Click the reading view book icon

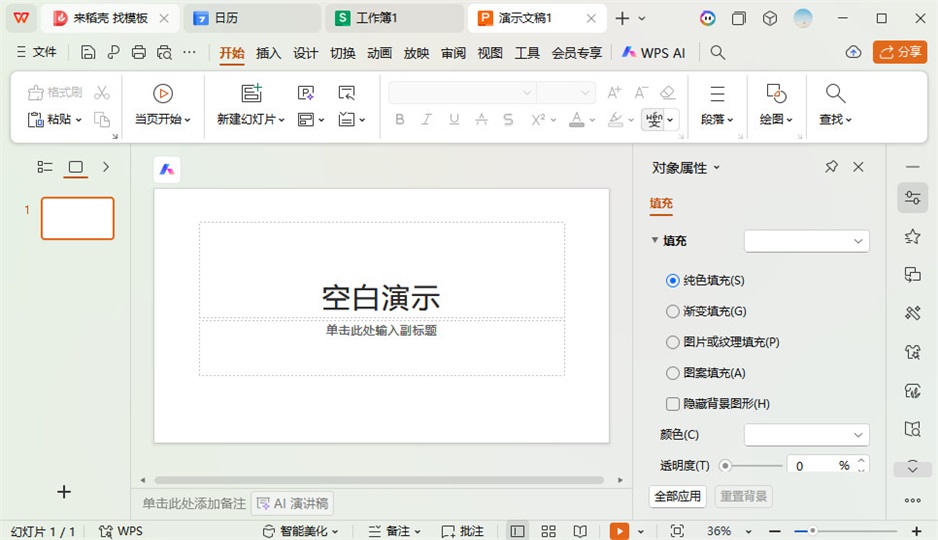coord(580,531)
